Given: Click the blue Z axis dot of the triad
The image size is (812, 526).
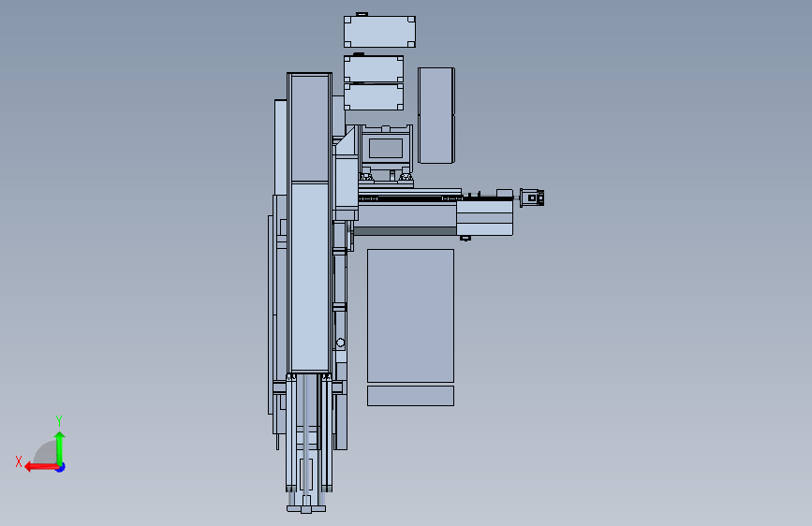Looking at the screenshot, I should point(61,467).
